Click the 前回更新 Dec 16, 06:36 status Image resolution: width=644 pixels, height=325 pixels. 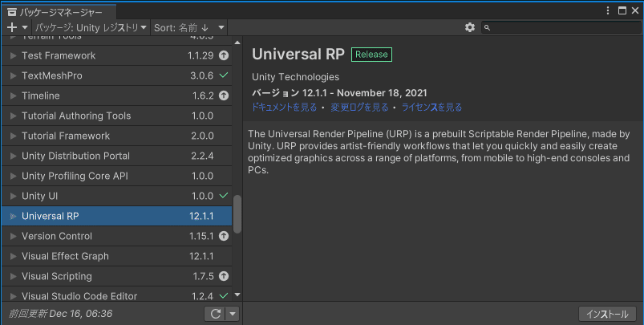[60, 314]
